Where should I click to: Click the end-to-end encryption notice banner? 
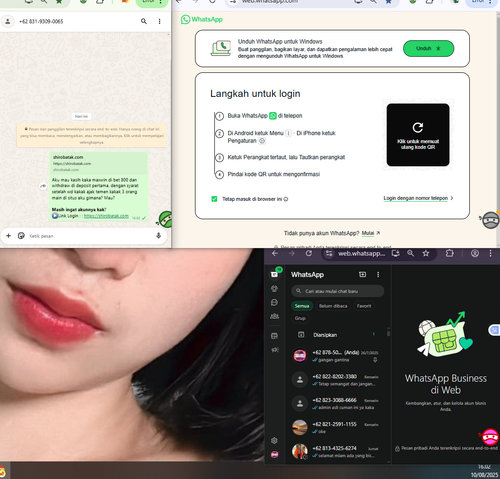pyautogui.click(x=92, y=135)
